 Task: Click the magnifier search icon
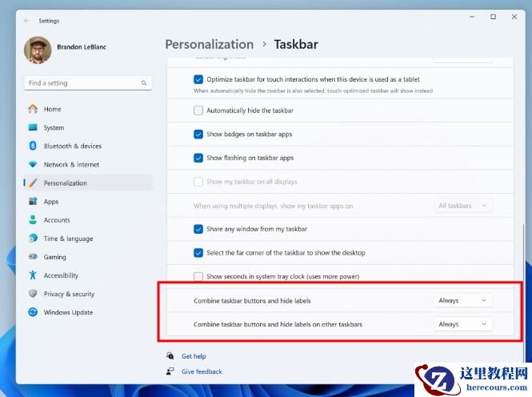(x=144, y=82)
